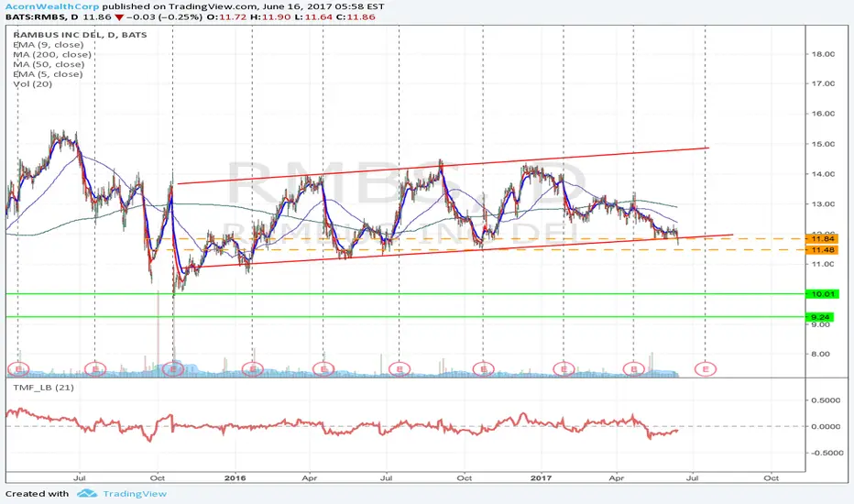Click the 0.5000 TMF axis label

(826, 400)
